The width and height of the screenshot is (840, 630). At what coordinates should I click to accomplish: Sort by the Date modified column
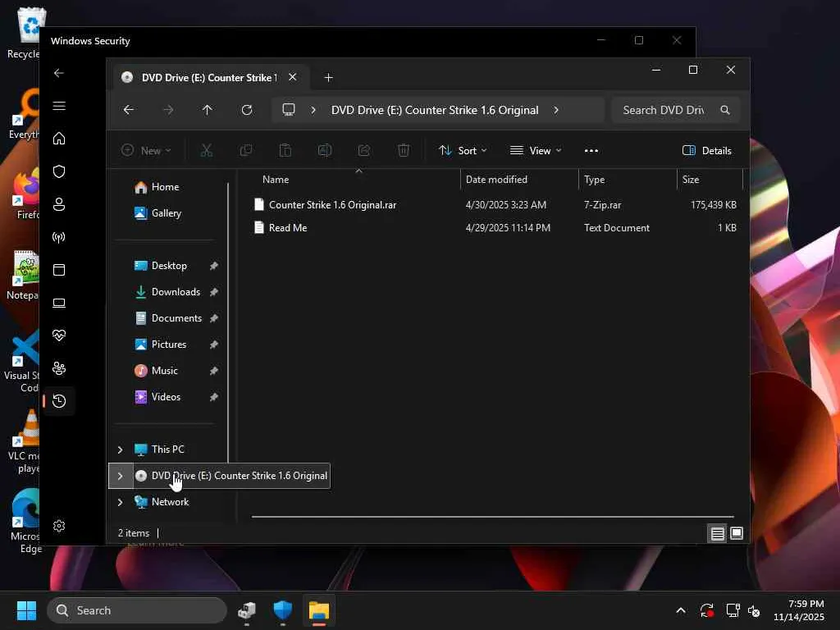tap(496, 180)
